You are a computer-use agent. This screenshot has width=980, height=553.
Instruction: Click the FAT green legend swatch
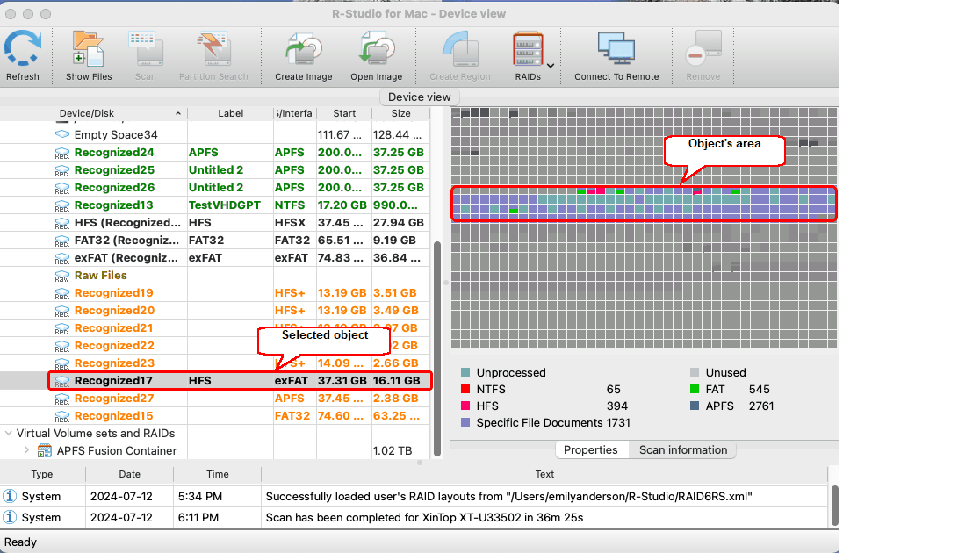695,389
